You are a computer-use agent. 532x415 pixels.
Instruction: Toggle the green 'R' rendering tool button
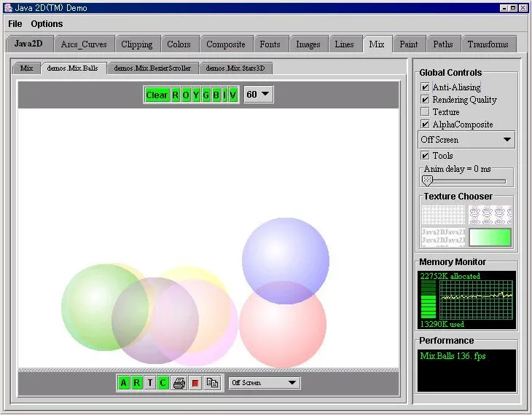[x=136, y=383]
